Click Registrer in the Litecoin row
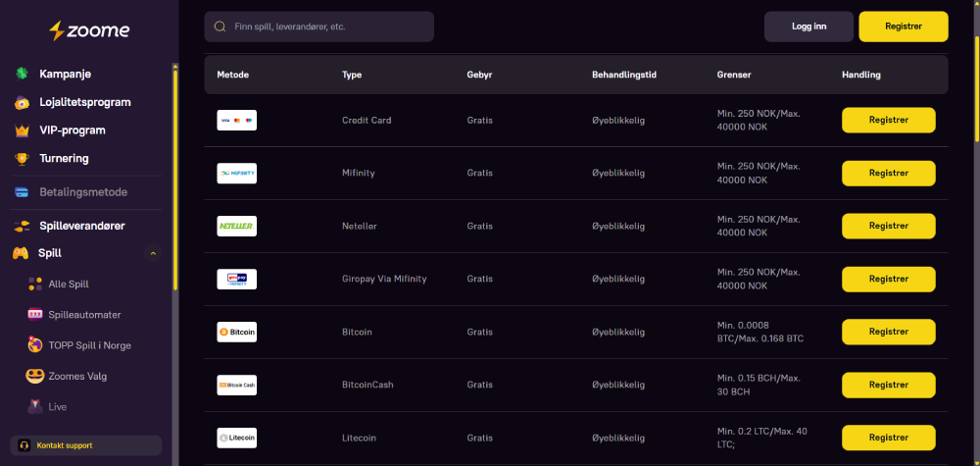The height and width of the screenshot is (466, 980). pos(888,439)
